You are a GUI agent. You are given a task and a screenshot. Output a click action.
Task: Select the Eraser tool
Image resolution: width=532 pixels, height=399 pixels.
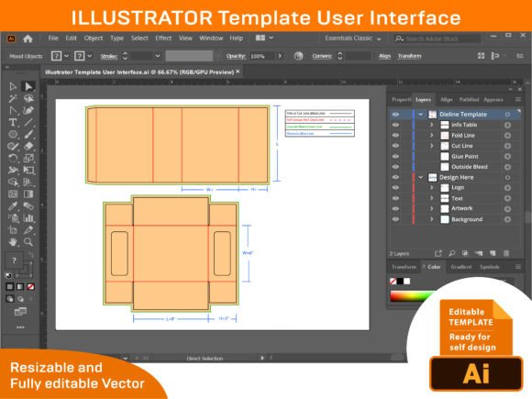[28, 147]
